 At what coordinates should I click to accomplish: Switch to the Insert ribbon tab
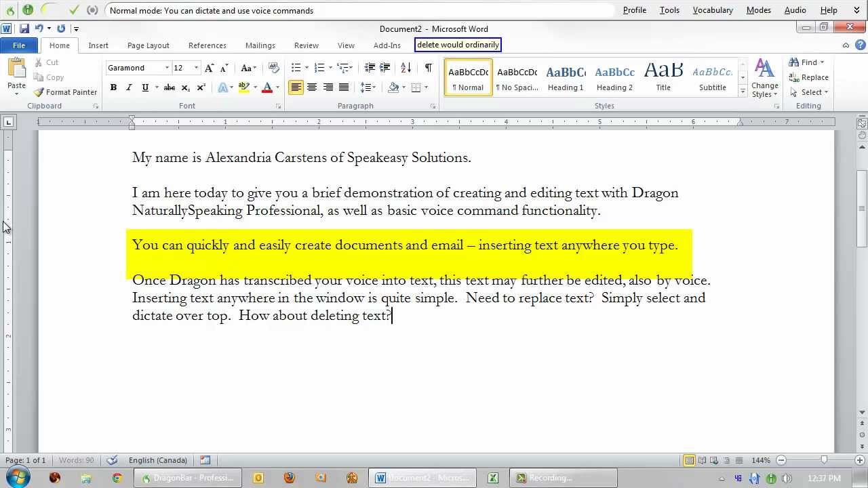[x=98, y=45]
